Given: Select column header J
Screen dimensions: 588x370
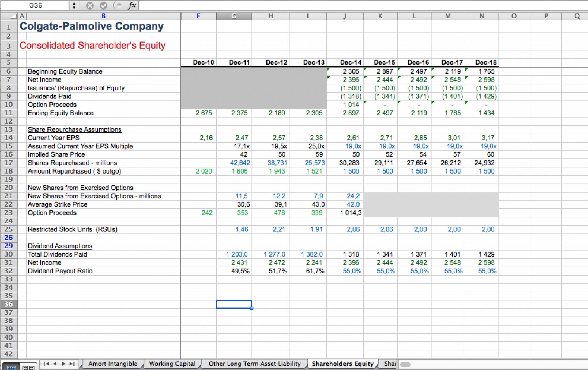Looking at the screenshot, I should click(x=345, y=16).
